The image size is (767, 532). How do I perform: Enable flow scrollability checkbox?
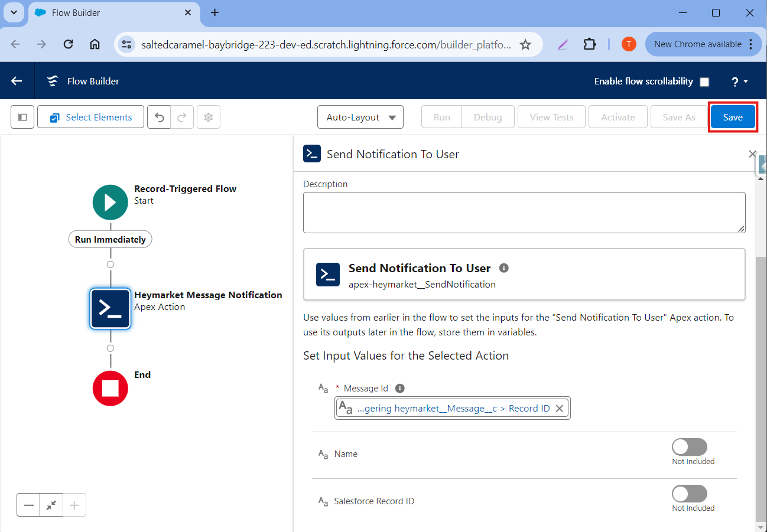pos(704,82)
